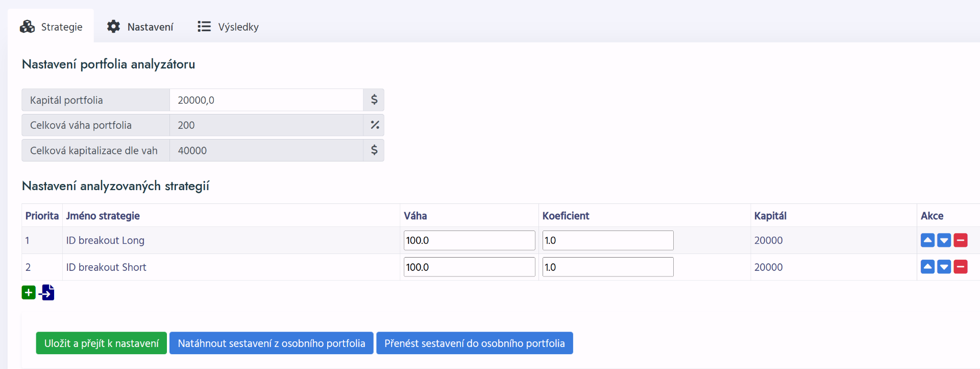
Task: Move ID breakout Short strategy down
Action: [944, 267]
